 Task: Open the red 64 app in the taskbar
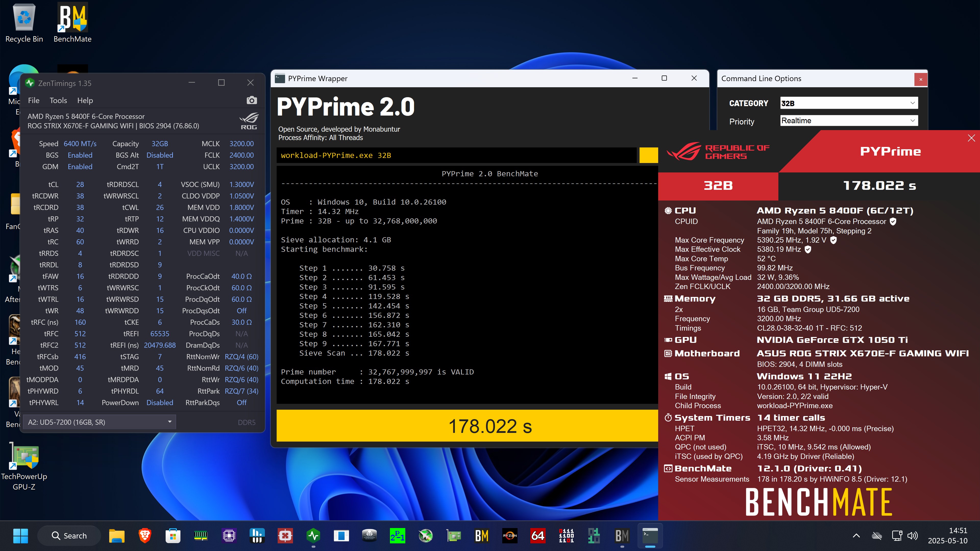538,536
